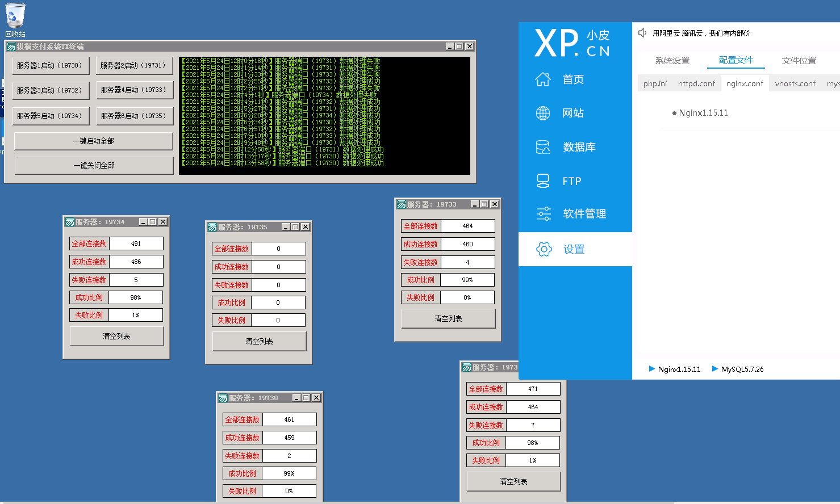Click the 一键关闭全部 button
Viewport: 840px width, 504px height.
(94, 165)
